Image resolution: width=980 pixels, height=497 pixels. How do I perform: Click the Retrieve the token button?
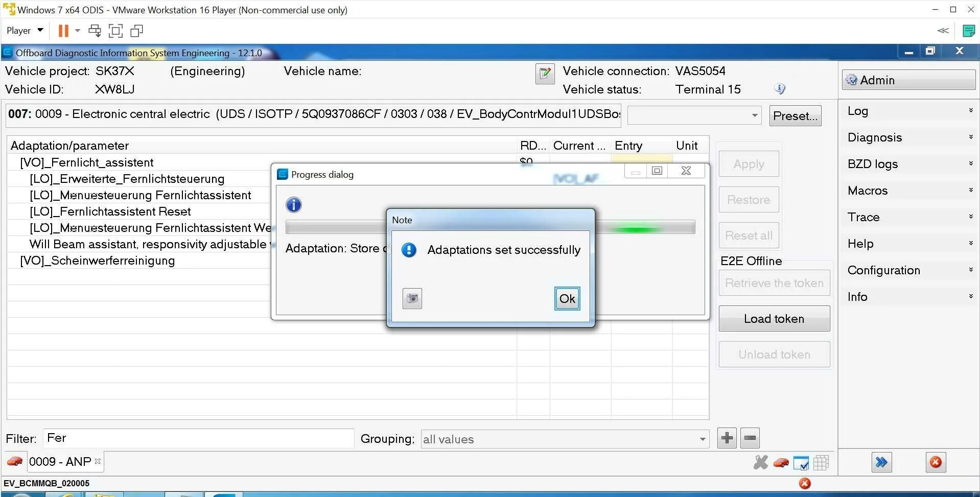774,283
